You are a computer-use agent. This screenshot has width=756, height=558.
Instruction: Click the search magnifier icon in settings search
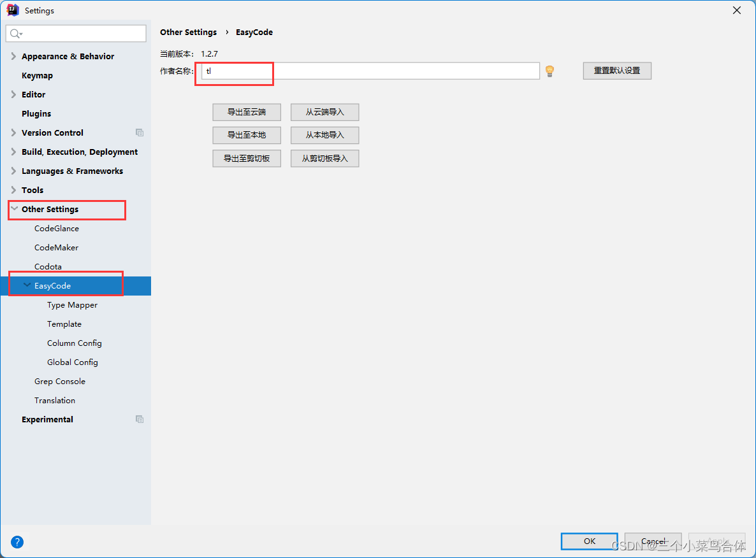(16, 33)
